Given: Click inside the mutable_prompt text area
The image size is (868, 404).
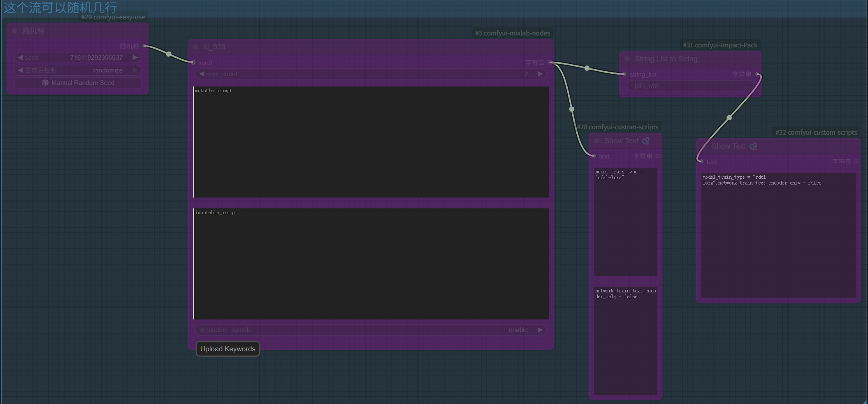Looking at the screenshot, I should [x=371, y=142].
